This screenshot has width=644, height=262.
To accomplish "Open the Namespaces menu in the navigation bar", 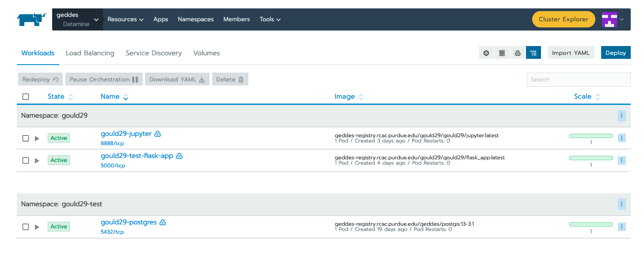I will [195, 19].
